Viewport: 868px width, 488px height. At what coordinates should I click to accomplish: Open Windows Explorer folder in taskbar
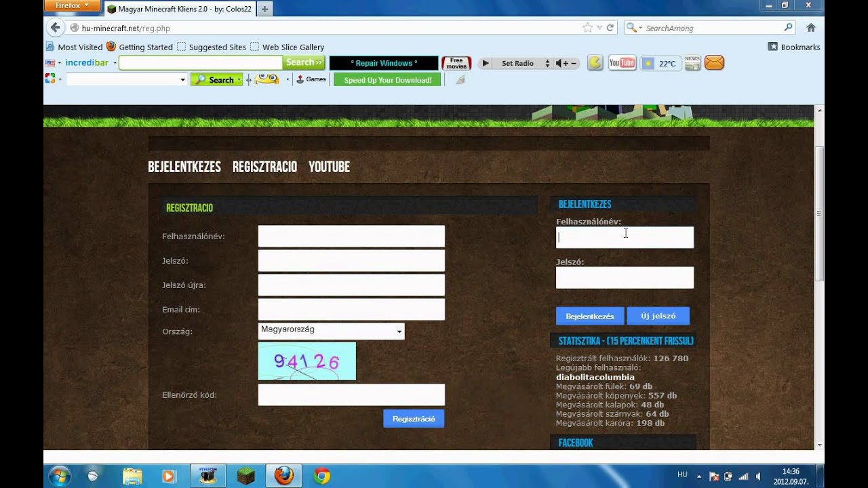click(x=132, y=476)
